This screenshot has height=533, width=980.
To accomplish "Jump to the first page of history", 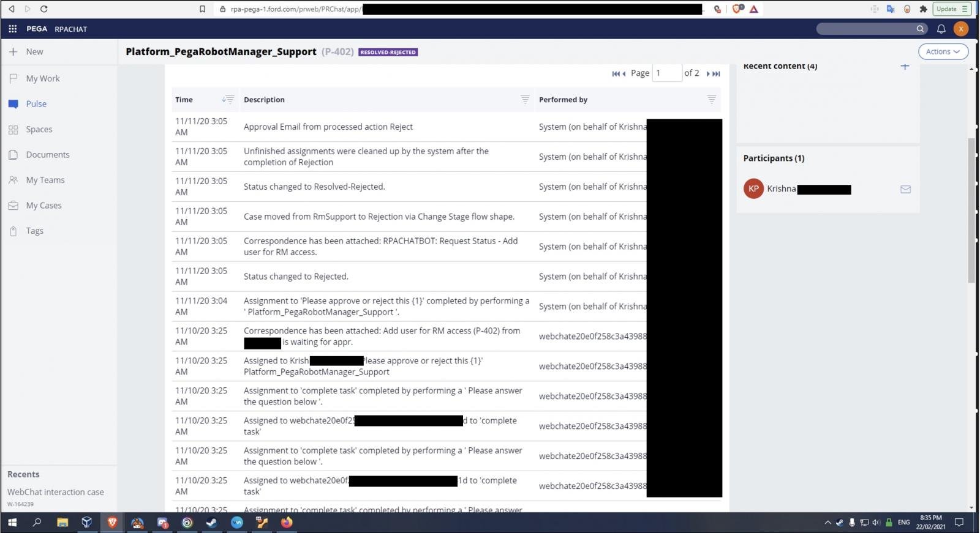I will coord(616,73).
